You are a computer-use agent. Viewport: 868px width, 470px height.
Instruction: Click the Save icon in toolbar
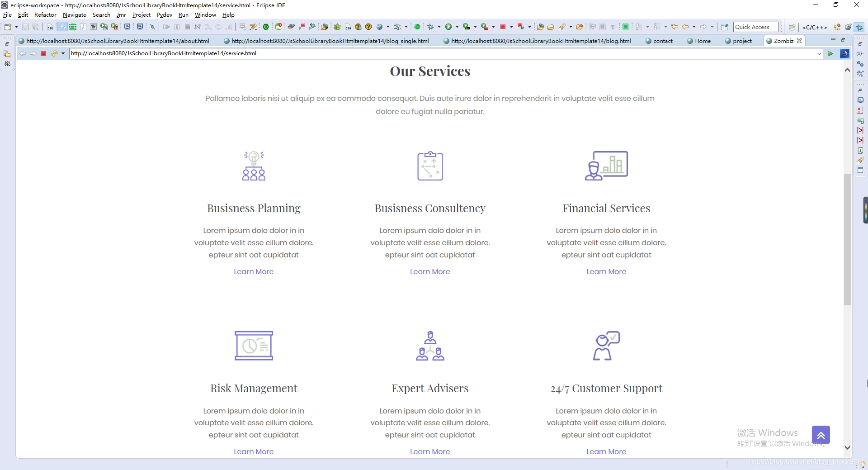pos(25,27)
